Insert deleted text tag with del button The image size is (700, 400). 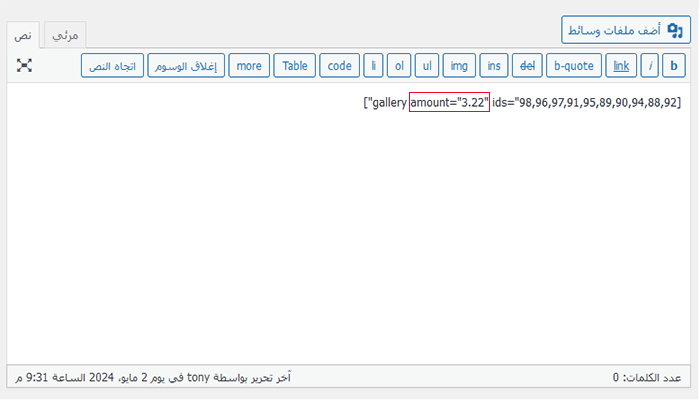tap(527, 66)
